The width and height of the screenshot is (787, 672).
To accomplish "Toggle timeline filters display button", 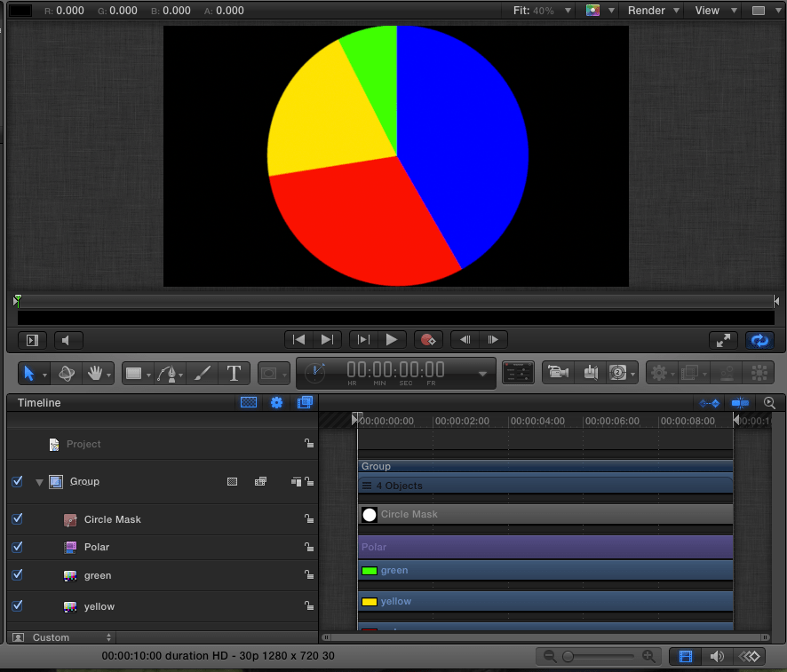I will 305,402.
